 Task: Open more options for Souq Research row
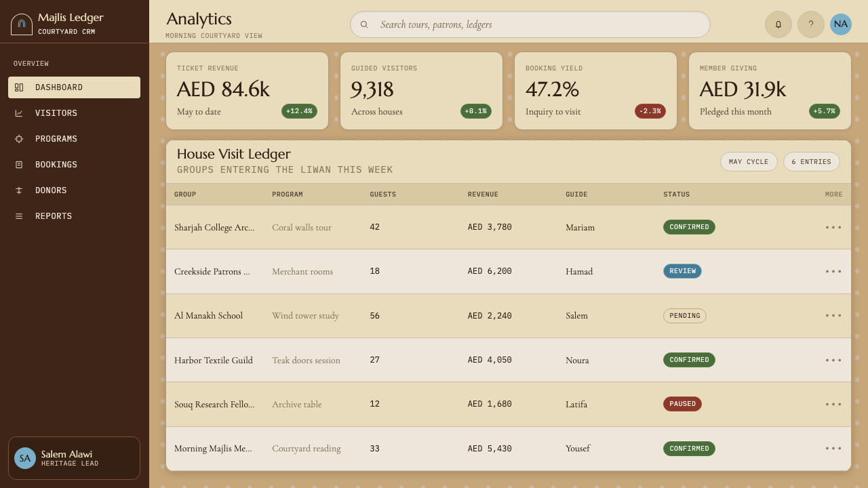click(833, 404)
